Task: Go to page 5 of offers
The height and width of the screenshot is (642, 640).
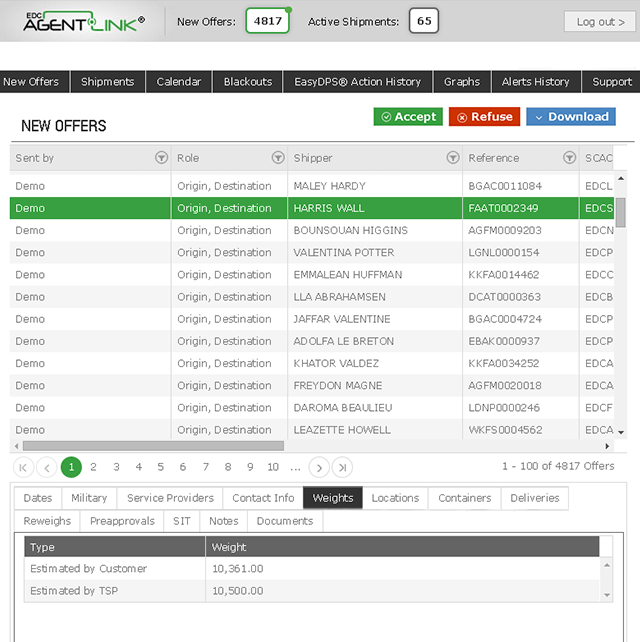Action: 161,467
